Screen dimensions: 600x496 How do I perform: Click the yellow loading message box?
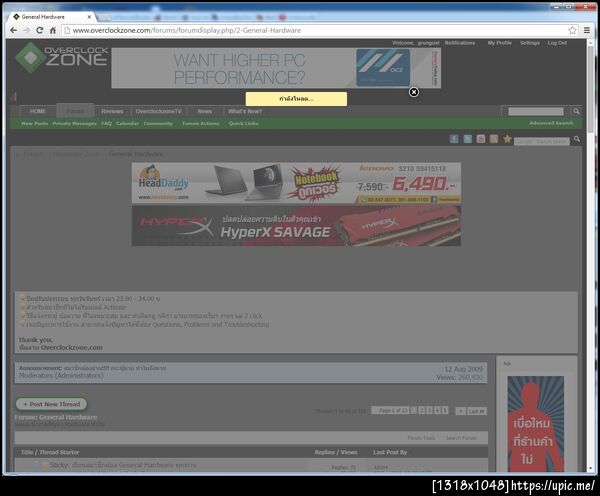(296, 99)
